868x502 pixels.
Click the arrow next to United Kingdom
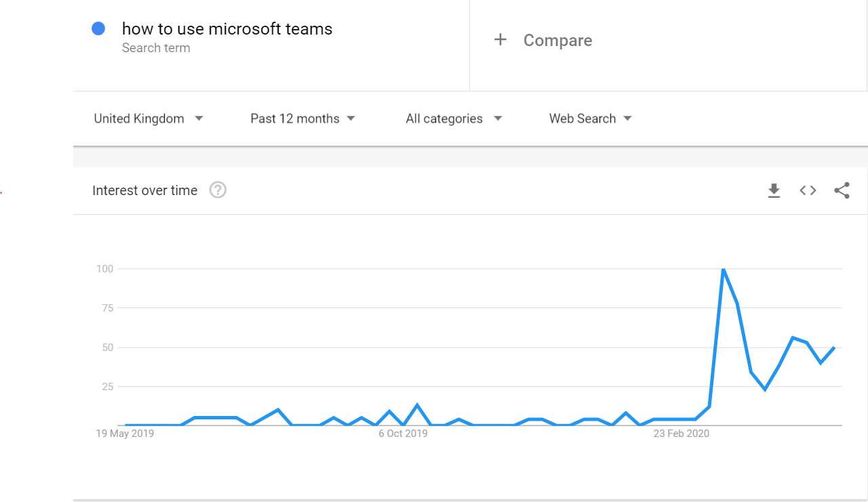[x=199, y=119]
